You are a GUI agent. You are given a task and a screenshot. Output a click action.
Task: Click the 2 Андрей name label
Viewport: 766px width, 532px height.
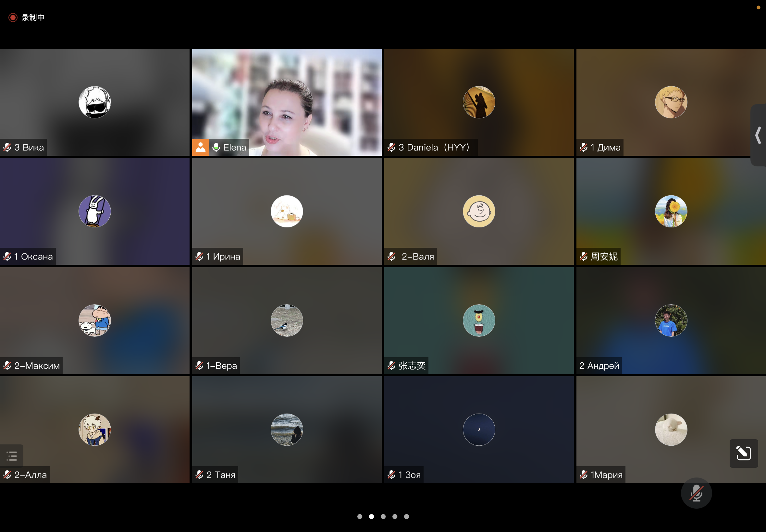click(x=599, y=365)
